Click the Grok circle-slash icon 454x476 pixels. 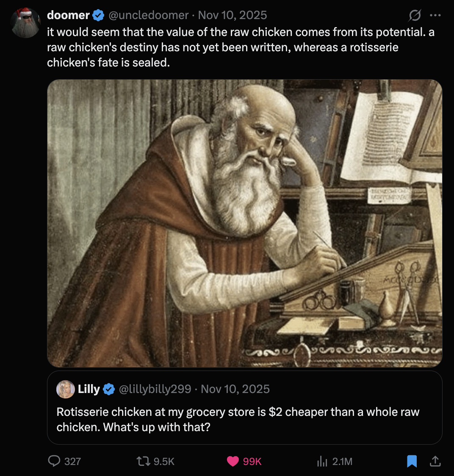coord(415,16)
